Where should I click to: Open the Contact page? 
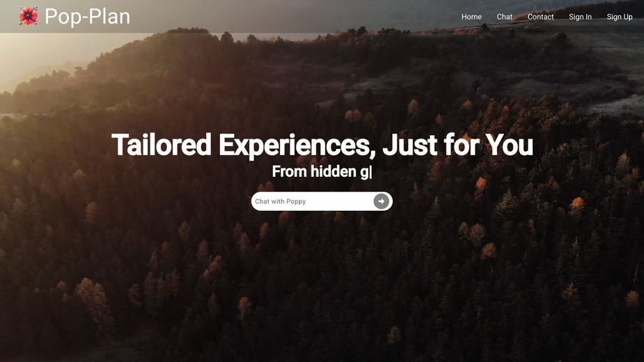point(540,17)
